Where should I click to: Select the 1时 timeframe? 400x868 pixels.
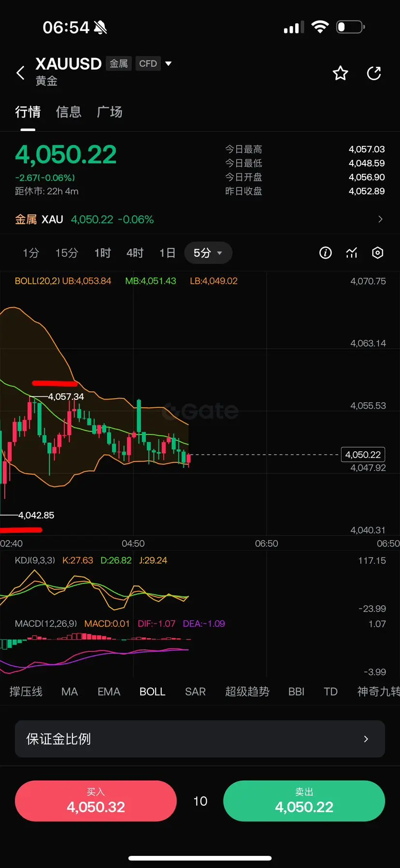click(x=102, y=253)
